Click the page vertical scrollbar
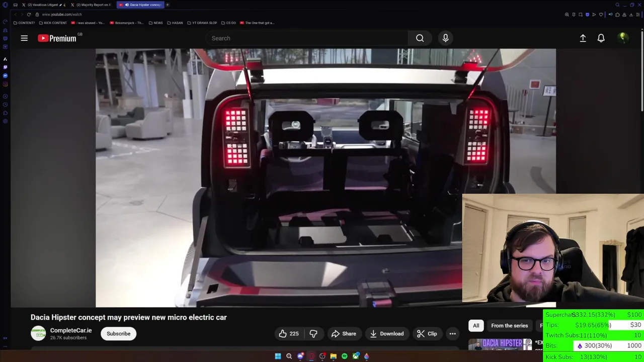Viewport: 644px width, 362px height. [642, 70]
